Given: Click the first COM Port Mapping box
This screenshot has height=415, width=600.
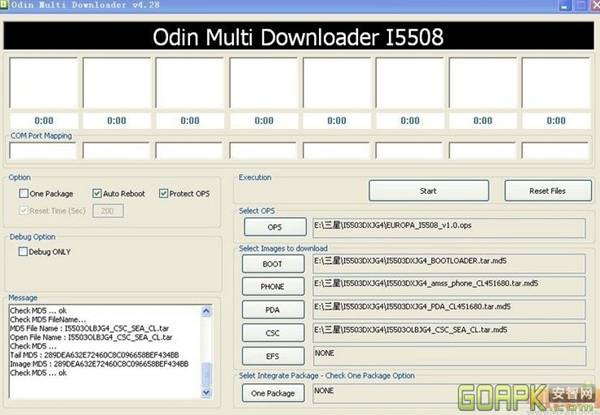Looking at the screenshot, I should pyautogui.click(x=43, y=151).
